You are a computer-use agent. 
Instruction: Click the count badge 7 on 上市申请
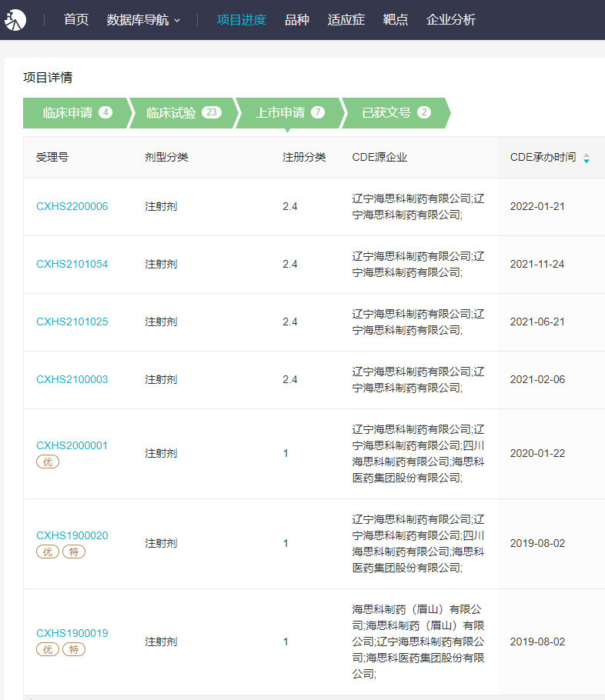318,112
